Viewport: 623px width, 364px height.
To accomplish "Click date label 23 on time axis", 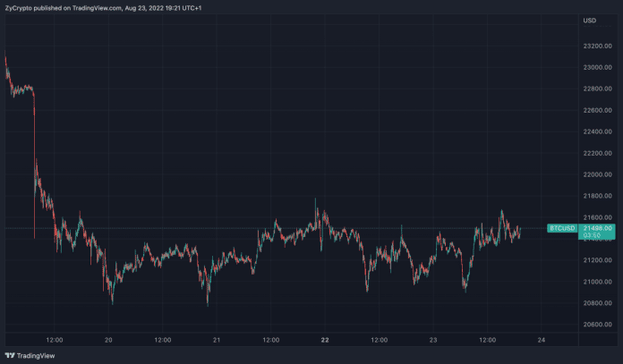I will [x=433, y=340].
